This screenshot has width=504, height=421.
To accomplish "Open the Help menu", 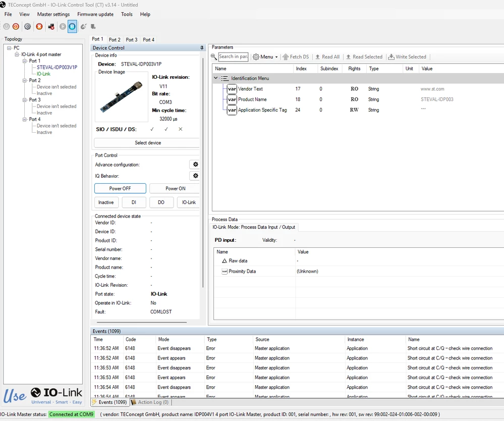I will click(145, 14).
